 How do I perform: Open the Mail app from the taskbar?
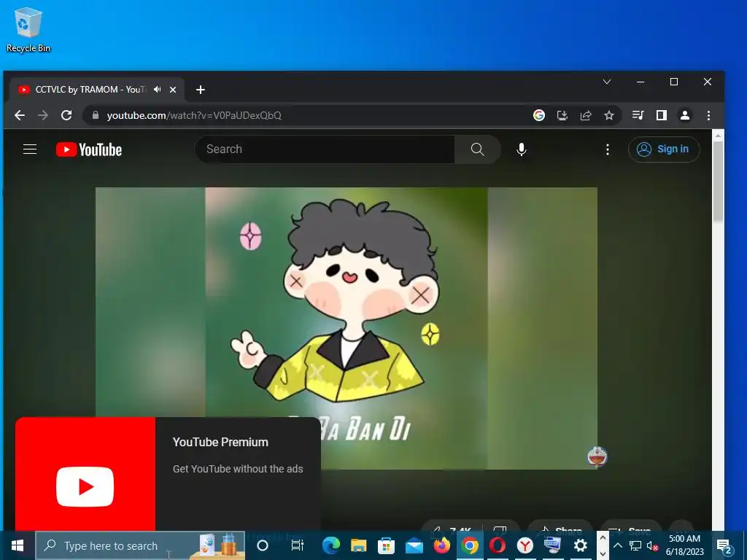click(414, 545)
